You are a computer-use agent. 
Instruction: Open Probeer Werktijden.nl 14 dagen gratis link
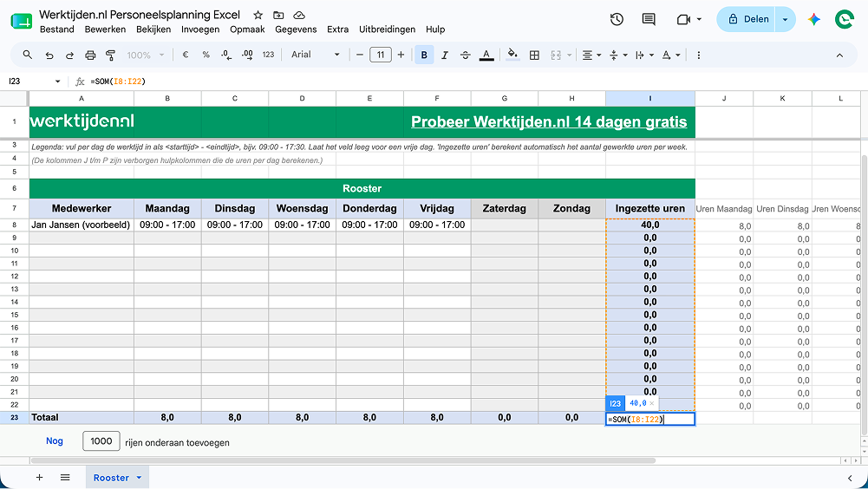(x=549, y=122)
